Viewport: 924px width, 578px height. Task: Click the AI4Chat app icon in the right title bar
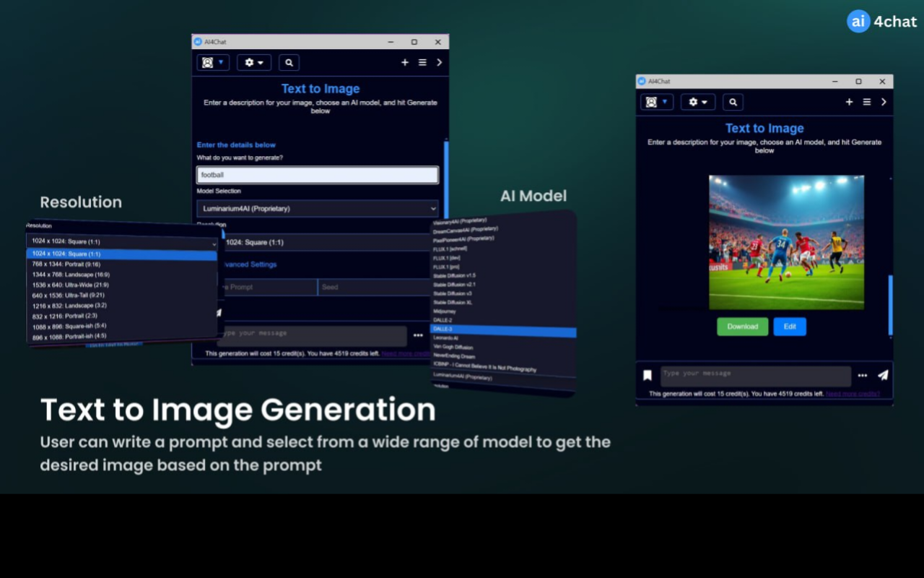[642, 82]
